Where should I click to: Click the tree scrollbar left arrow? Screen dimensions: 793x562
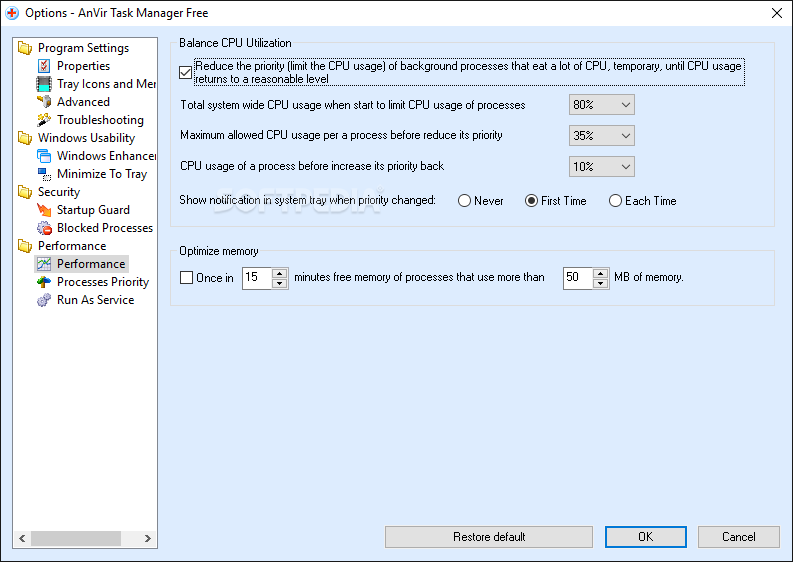pos(22,538)
